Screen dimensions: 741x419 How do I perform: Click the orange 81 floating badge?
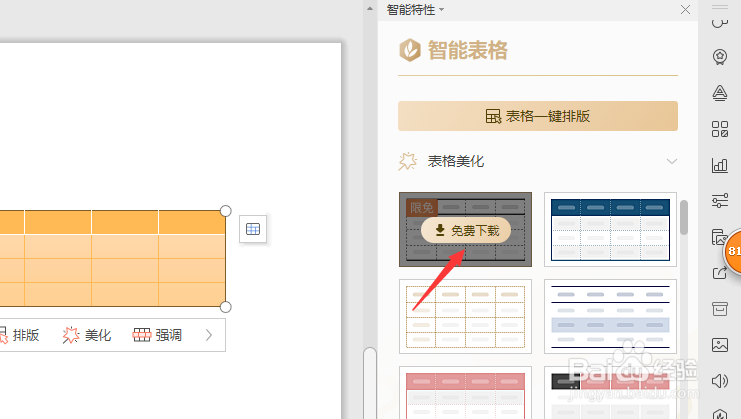tap(733, 251)
